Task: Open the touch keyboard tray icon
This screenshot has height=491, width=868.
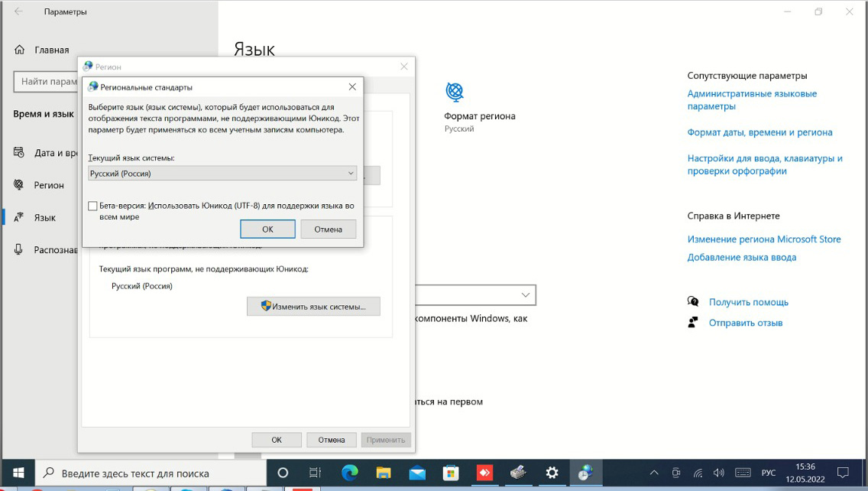Action: (x=743, y=473)
